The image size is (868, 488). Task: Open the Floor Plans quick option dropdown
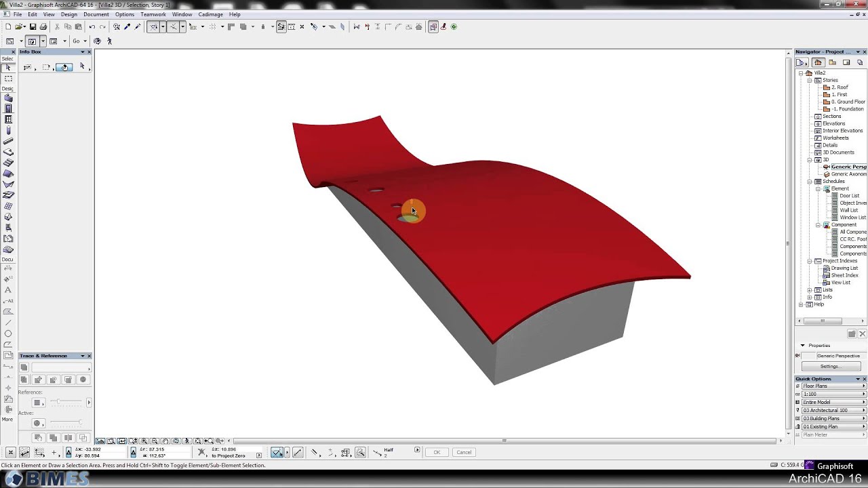(x=834, y=386)
